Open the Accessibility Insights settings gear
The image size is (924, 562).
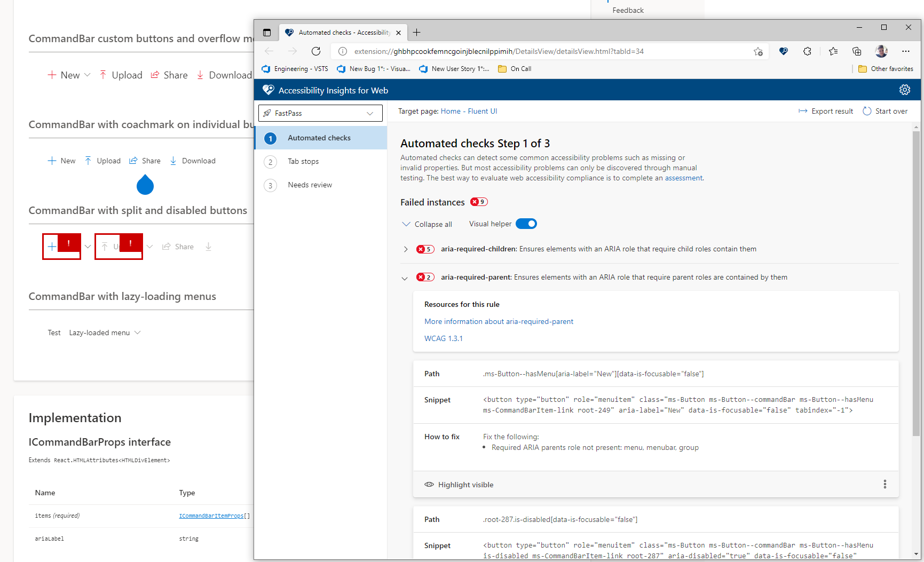(x=905, y=90)
